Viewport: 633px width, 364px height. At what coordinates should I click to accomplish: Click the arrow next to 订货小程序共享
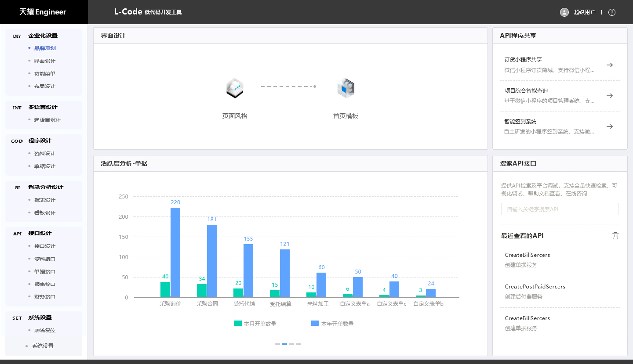click(609, 65)
